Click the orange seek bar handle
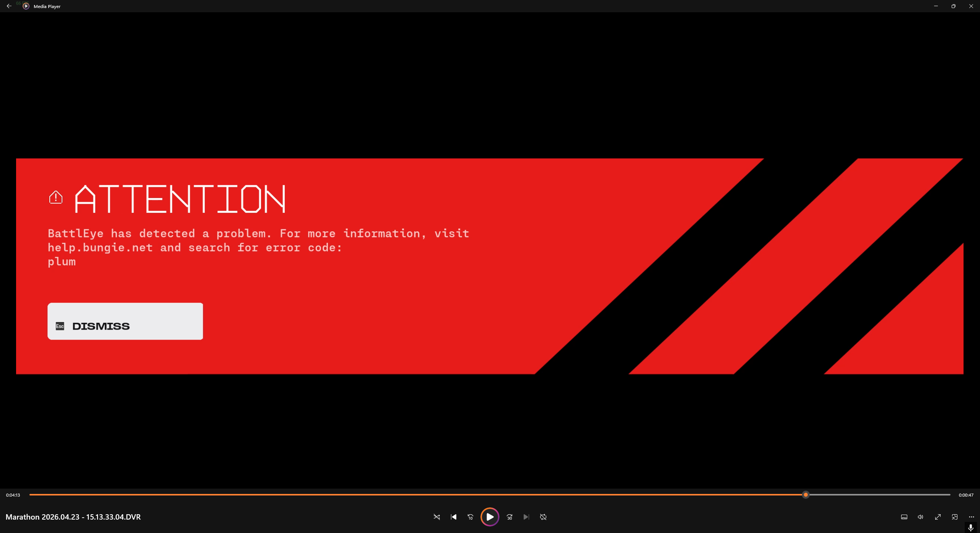 click(x=806, y=495)
